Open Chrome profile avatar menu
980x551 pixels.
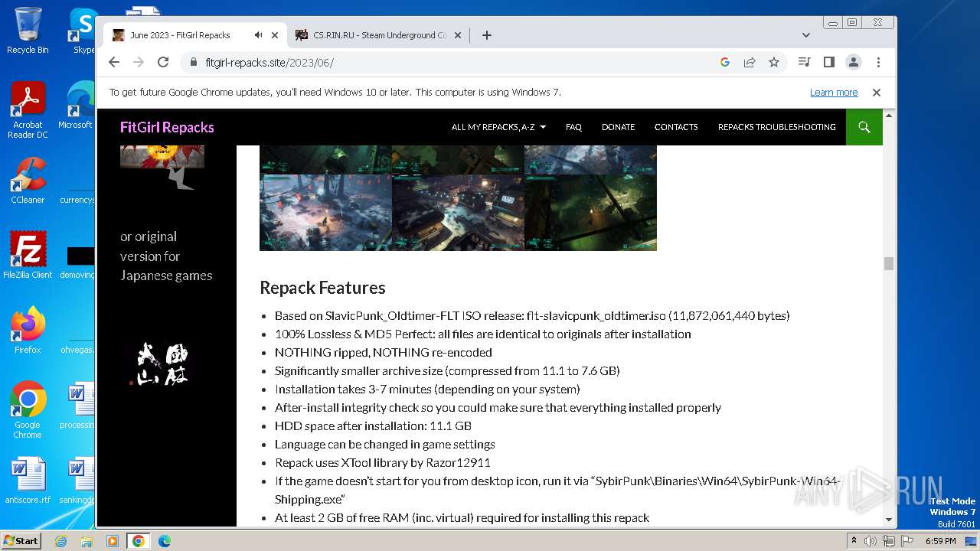[854, 62]
